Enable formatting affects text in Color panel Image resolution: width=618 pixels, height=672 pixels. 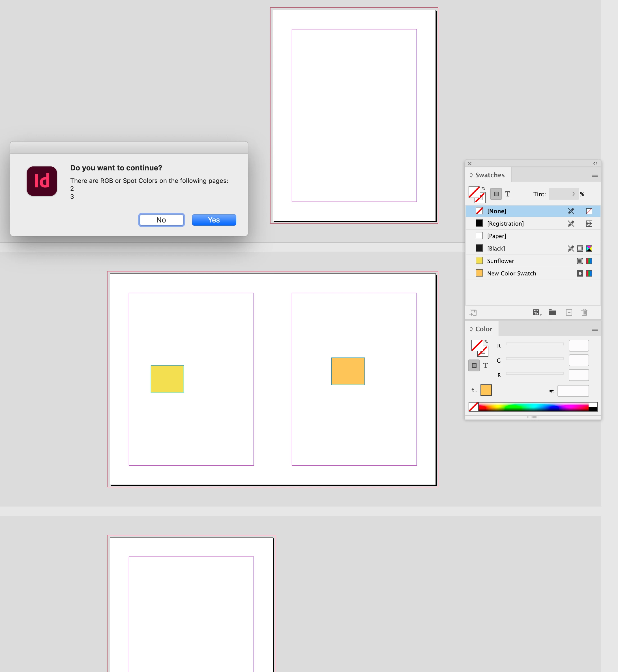486,366
